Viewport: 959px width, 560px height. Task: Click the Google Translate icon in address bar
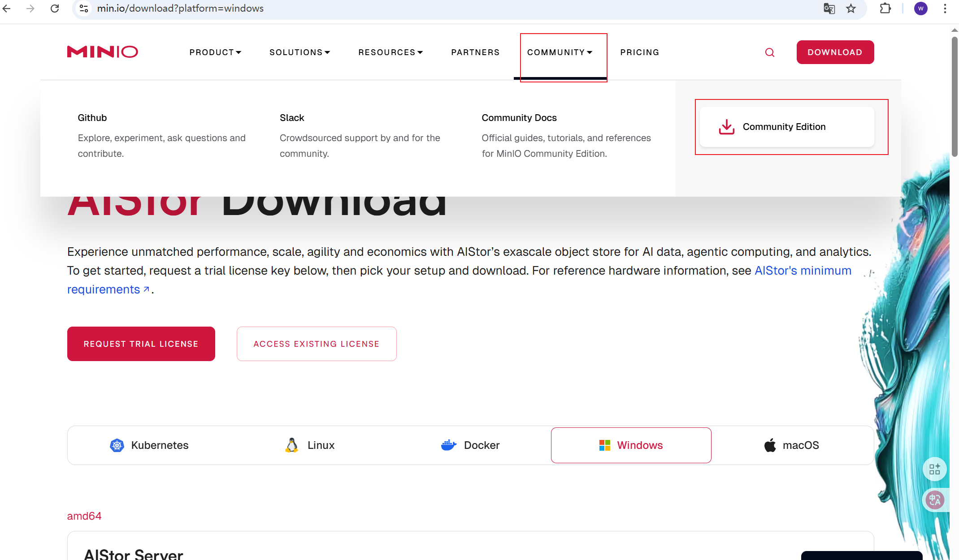coord(829,9)
